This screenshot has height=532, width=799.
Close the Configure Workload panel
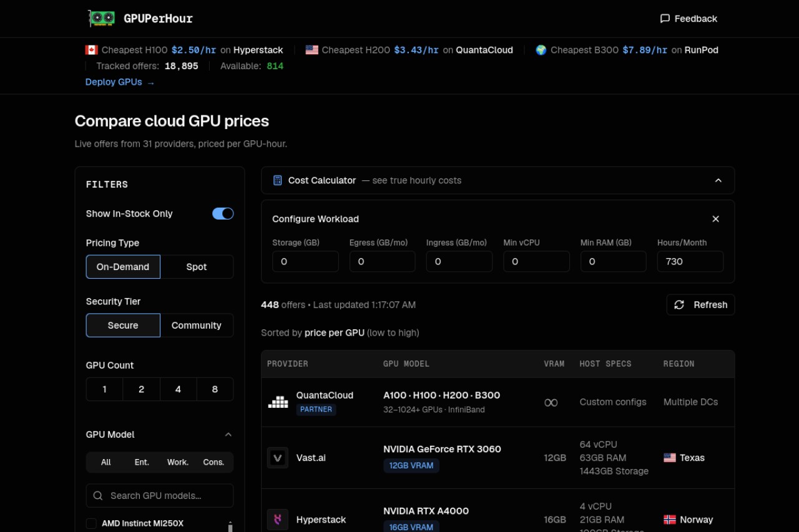[716, 219]
